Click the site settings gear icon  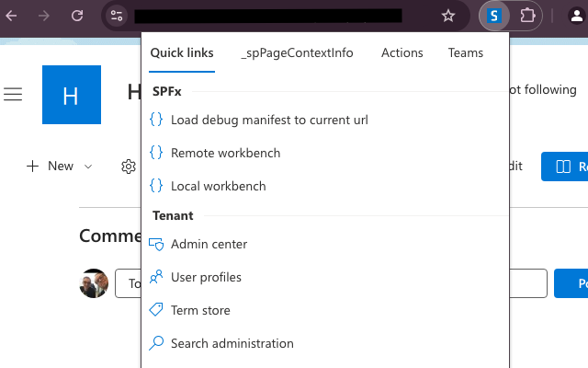pyautogui.click(x=129, y=167)
